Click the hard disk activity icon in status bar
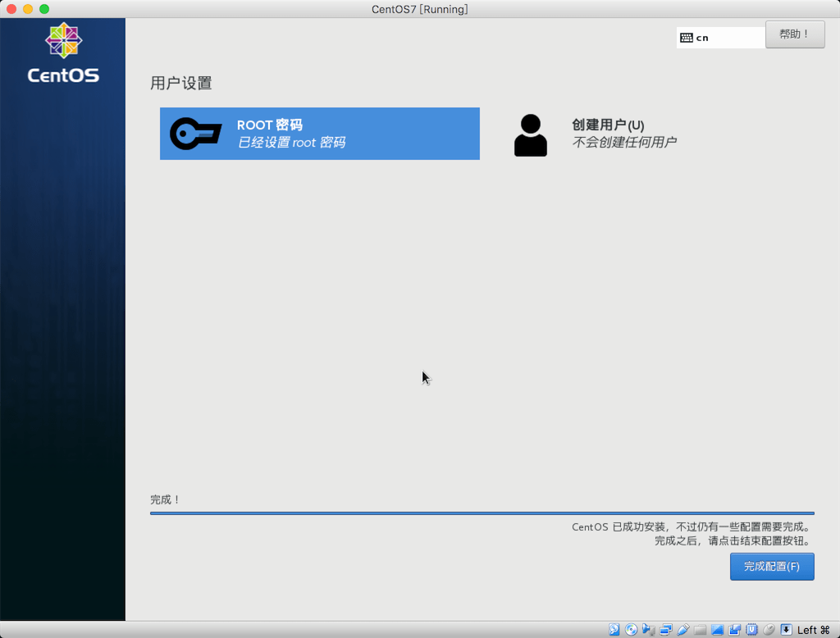Viewport: 840px width, 638px height. tap(615, 628)
